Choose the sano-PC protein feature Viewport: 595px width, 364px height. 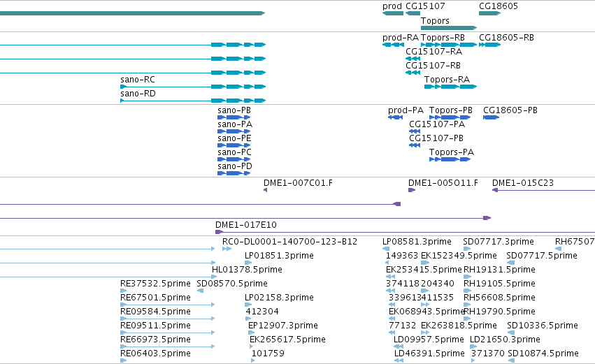click(x=234, y=159)
